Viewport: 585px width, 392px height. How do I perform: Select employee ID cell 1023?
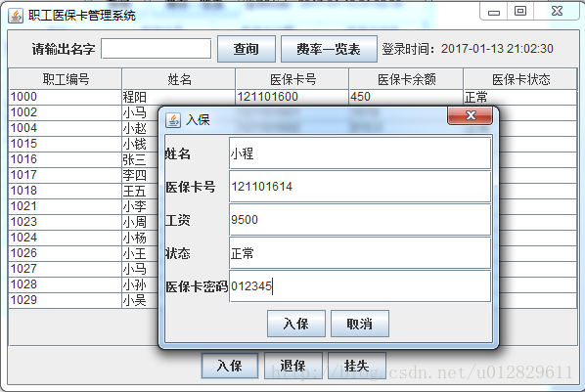click(66, 222)
